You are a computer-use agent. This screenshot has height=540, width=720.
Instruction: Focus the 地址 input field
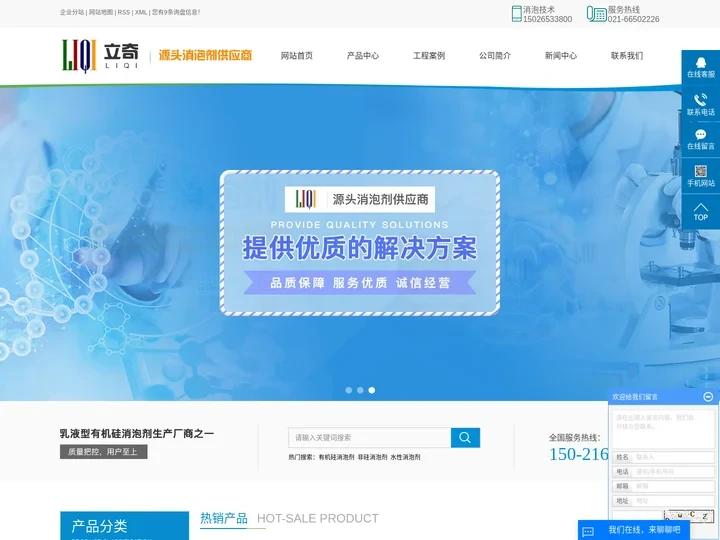coord(673,501)
